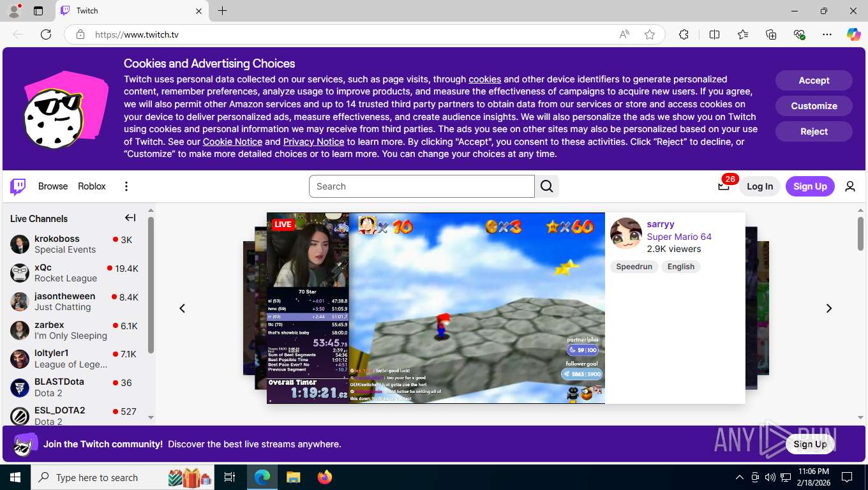The image size is (868, 490).
Task: Customize cookie choices
Action: [814, 106]
